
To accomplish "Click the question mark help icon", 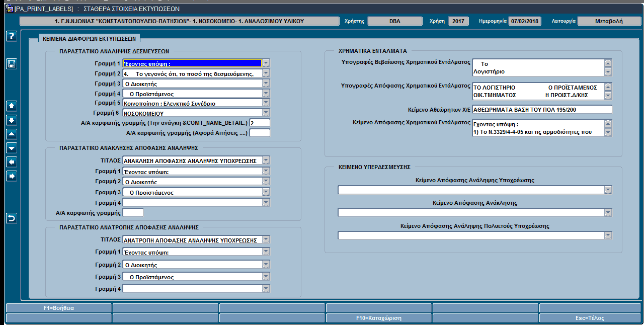I will click(11, 36).
